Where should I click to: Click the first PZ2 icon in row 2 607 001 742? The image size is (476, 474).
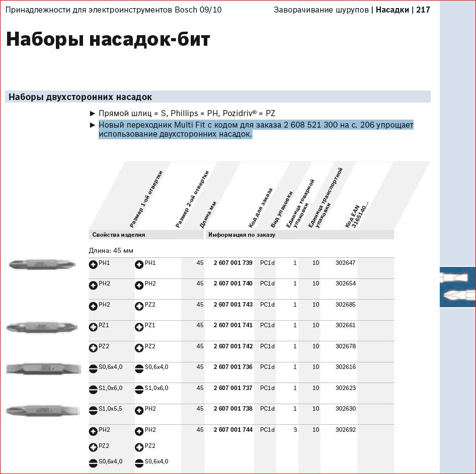[93, 348]
